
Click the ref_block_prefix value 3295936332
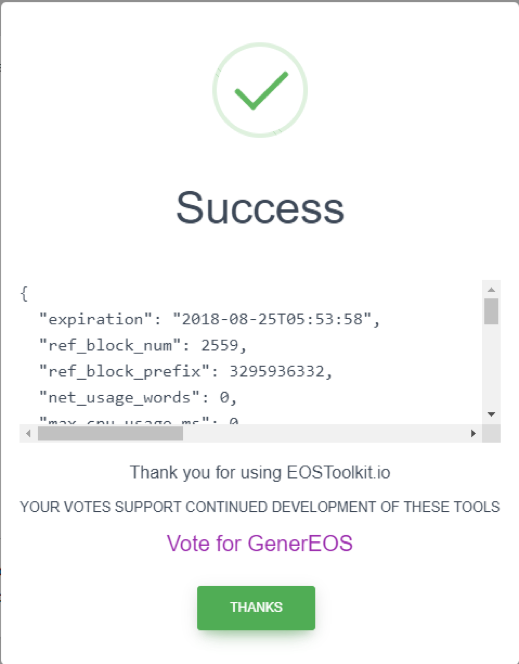(x=277, y=371)
